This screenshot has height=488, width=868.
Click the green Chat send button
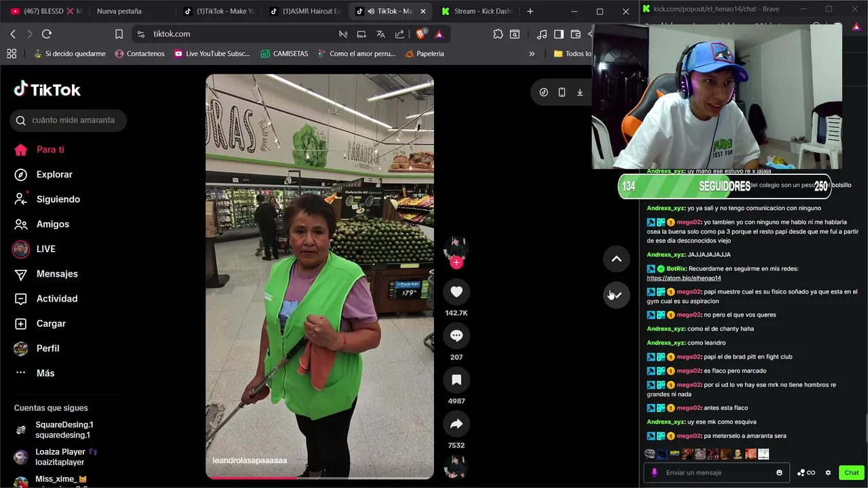[x=852, y=472]
